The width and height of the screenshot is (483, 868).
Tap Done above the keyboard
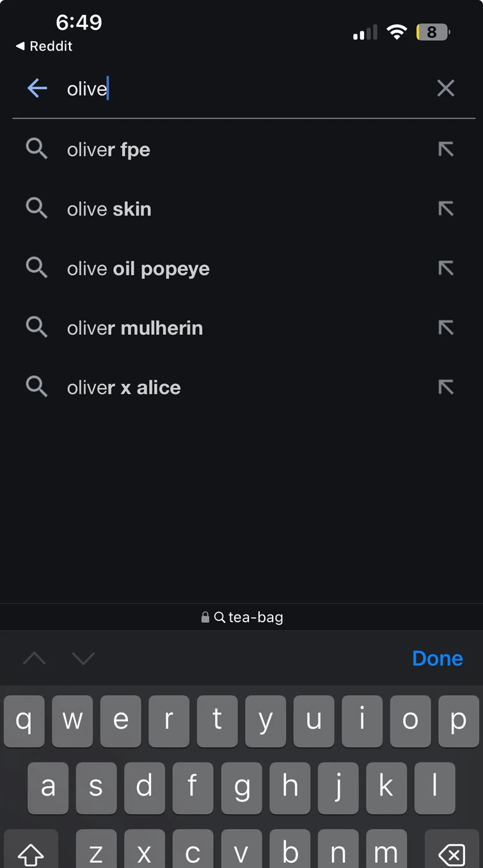point(438,658)
